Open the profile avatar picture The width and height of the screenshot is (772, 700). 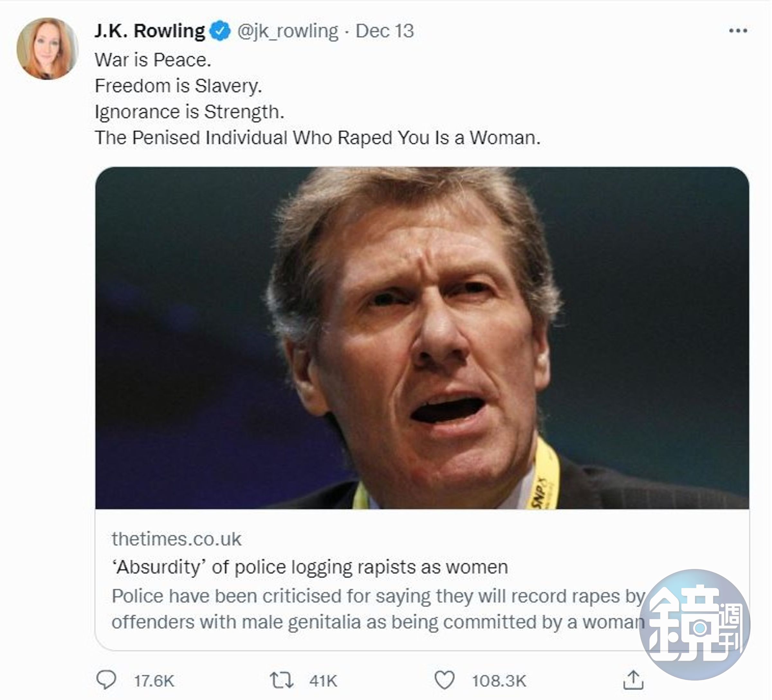point(48,48)
